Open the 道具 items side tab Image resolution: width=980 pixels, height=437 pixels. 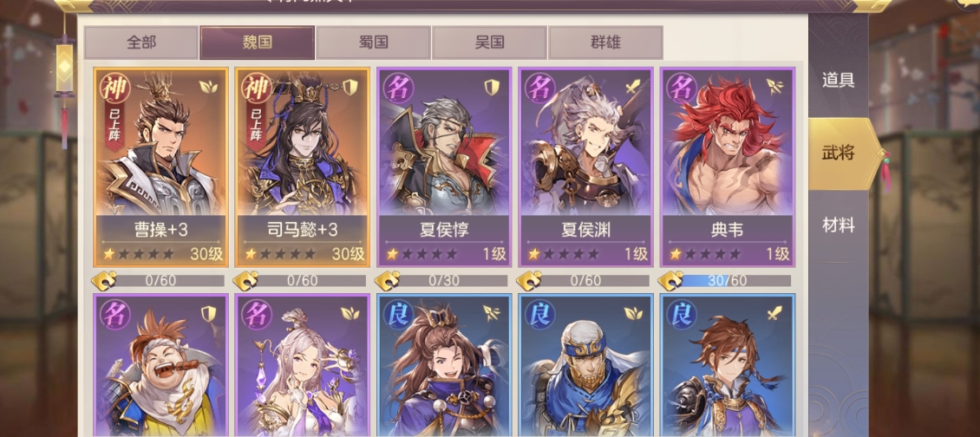(838, 80)
